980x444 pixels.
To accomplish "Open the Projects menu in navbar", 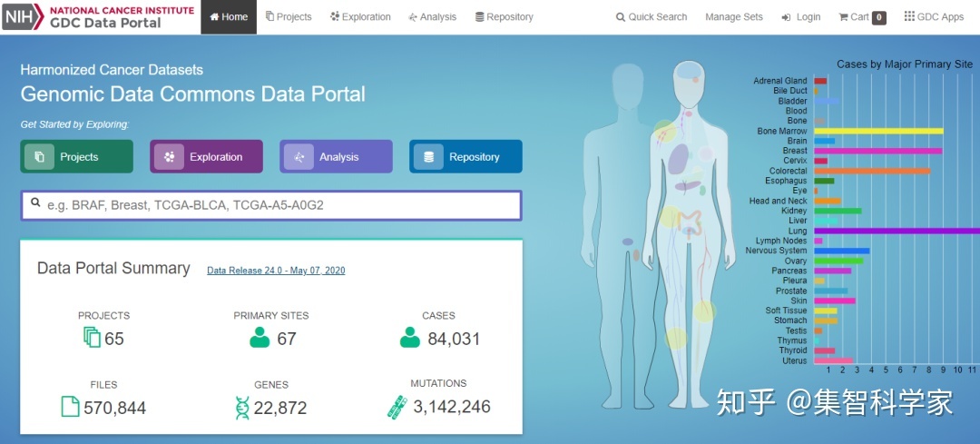I will pyautogui.click(x=289, y=17).
